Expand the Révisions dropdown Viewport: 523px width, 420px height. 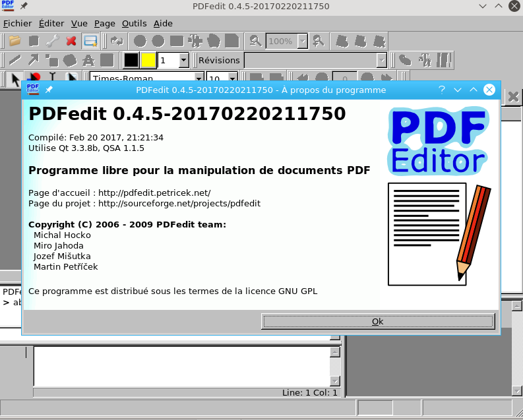pyautogui.click(x=381, y=61)
